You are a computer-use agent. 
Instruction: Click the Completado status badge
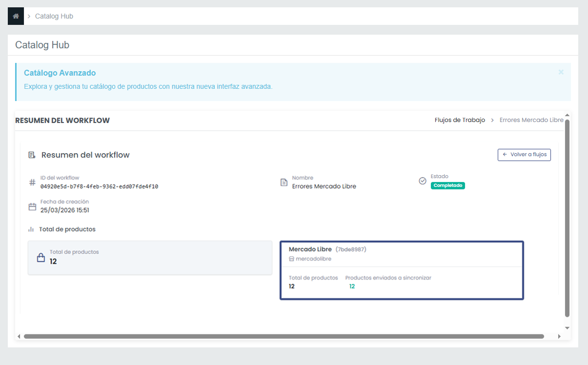pyautogui.click(x=447, y=186)
